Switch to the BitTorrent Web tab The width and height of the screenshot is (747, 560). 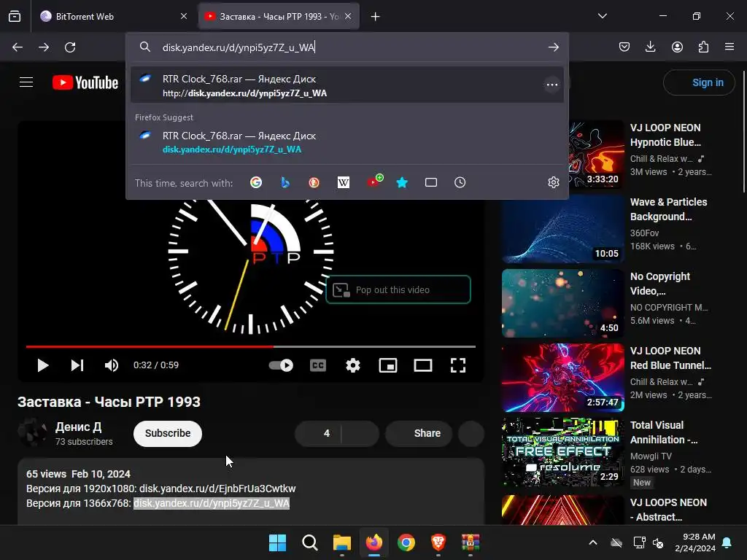pyautogui.click(x=115, y=17)
